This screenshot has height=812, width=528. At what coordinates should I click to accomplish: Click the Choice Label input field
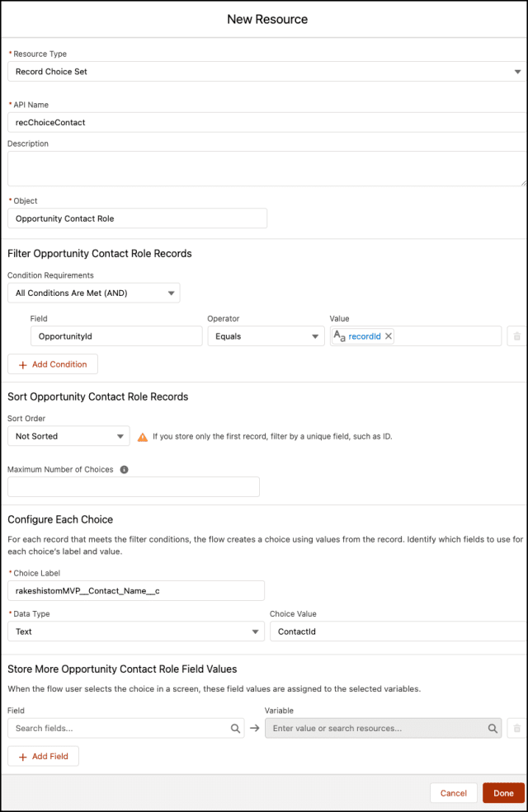136,590
